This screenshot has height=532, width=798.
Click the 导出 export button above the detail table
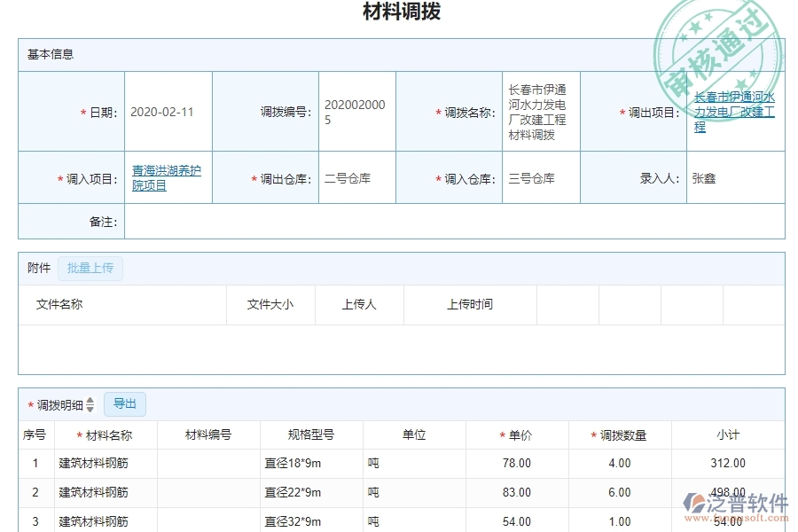(124, 404)
